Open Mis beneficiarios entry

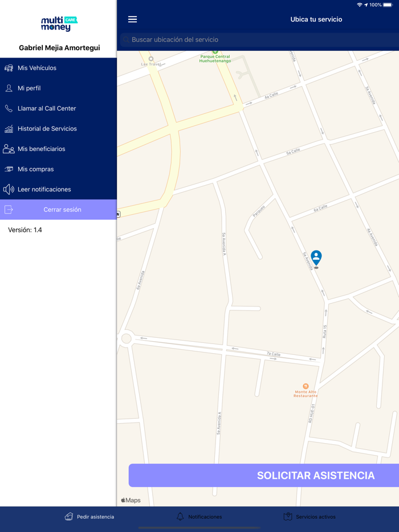point(58,149)
